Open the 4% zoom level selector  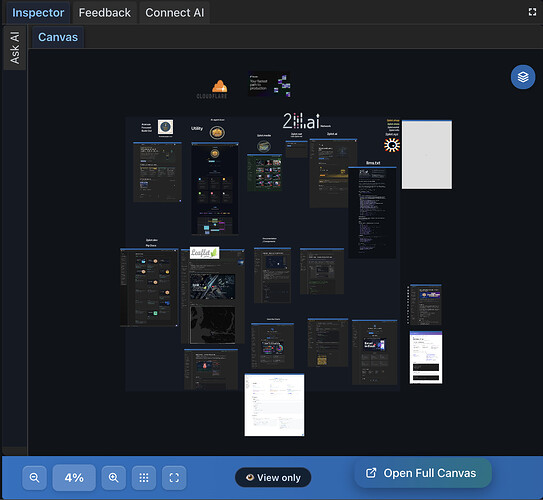click(x=74, y=478)
